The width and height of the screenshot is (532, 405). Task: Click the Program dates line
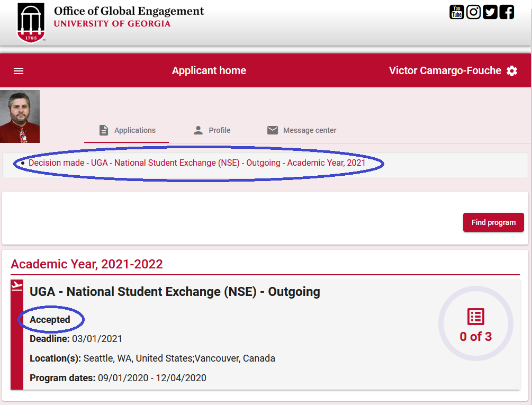pyautogui.click(x=118, y=378)
